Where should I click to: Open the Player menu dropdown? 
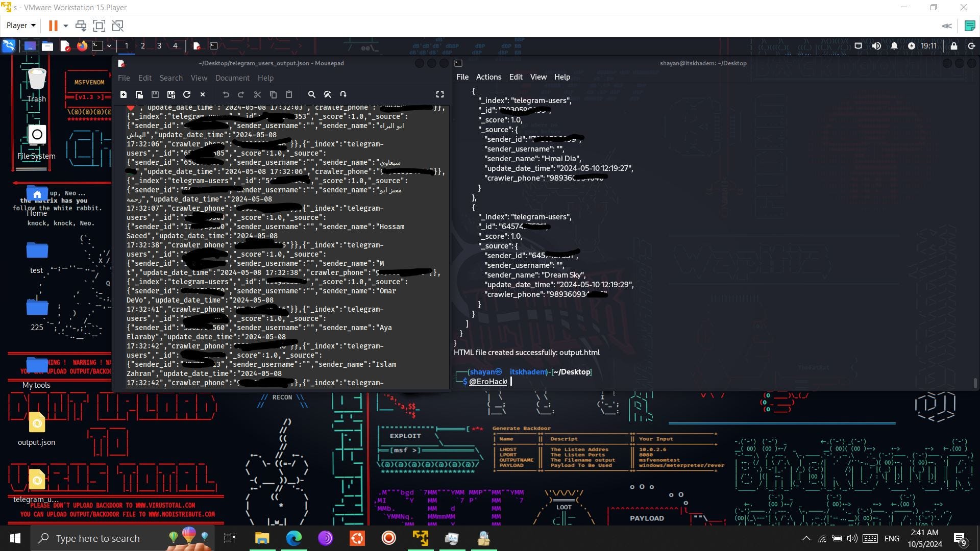pos(21,26)
